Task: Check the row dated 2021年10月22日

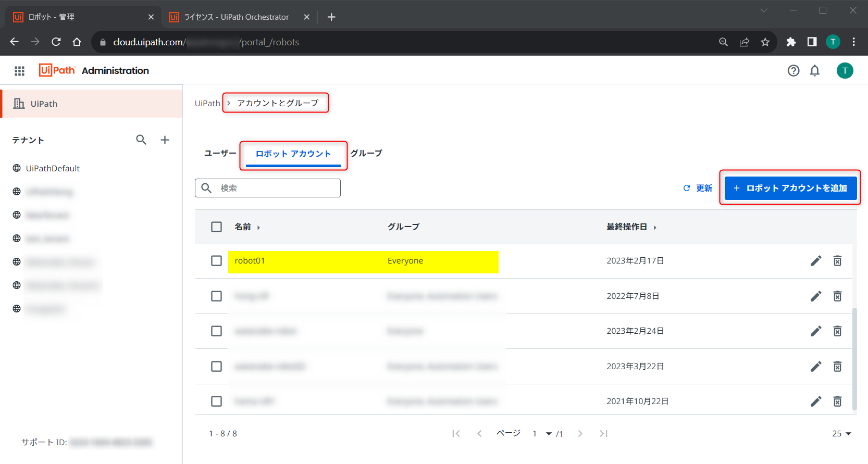Action: tap(216, 402)
